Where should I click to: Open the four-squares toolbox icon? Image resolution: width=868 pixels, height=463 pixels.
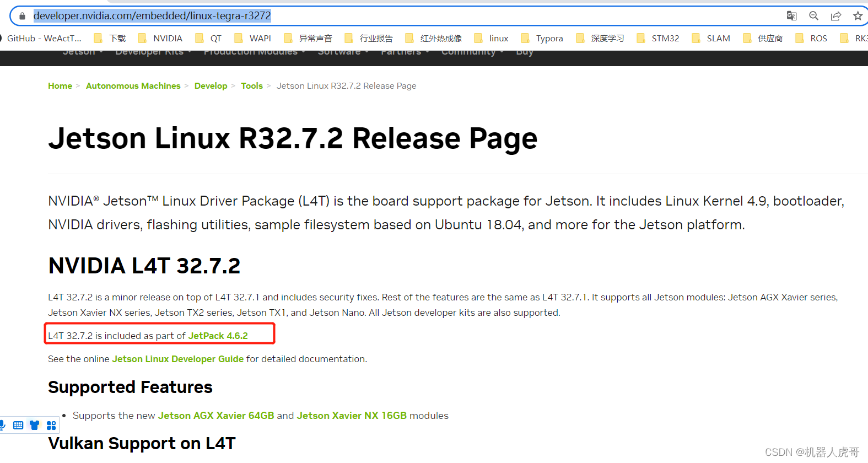coord(51,425)
